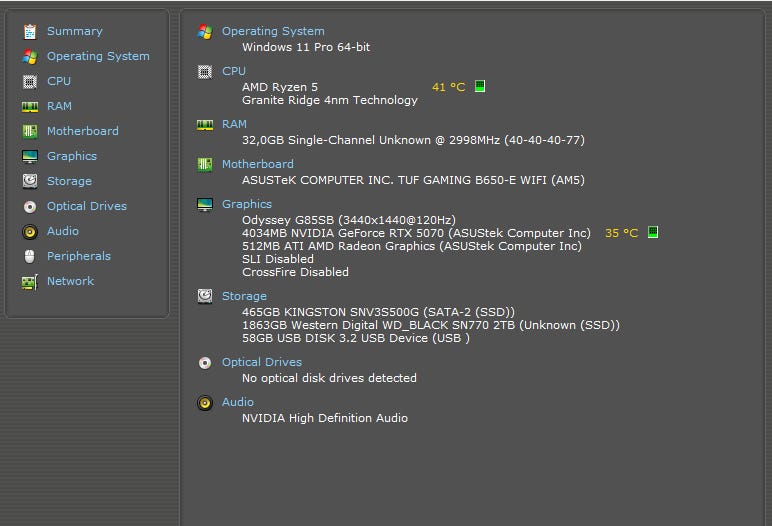Screen dimensions: 772x526
Task: Click the Storage hard drive icon in sidebar
Action: 30,181
